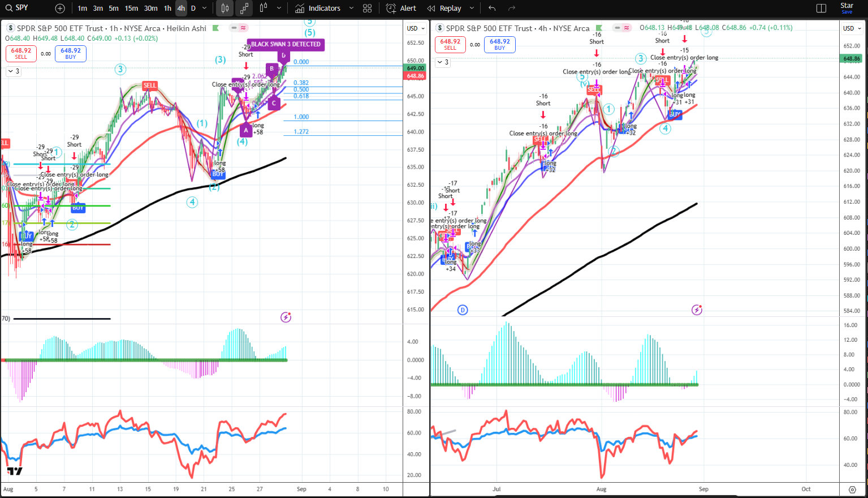Viewport: 868px width, 498px height.
Task: Open chart settings gear icon at bottom right
Action: pos(852,490)
